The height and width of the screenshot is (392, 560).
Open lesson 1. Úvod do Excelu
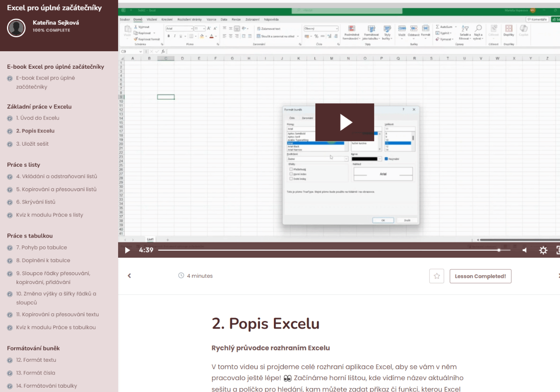click(38, 118)
